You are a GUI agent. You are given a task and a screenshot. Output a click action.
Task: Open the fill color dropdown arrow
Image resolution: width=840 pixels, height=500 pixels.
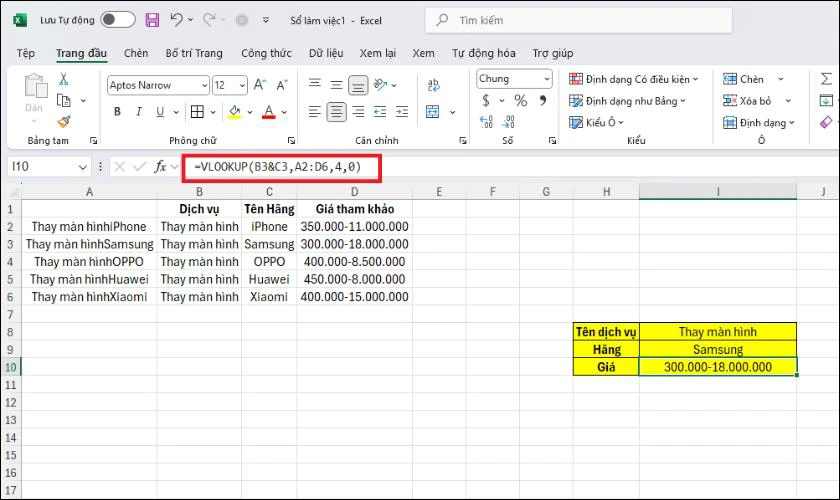click(x=250, y=112)
